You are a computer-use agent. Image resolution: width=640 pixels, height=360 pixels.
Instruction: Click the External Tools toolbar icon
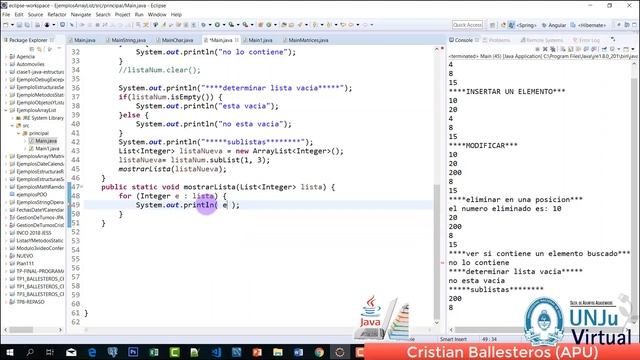tap(245, 25)
